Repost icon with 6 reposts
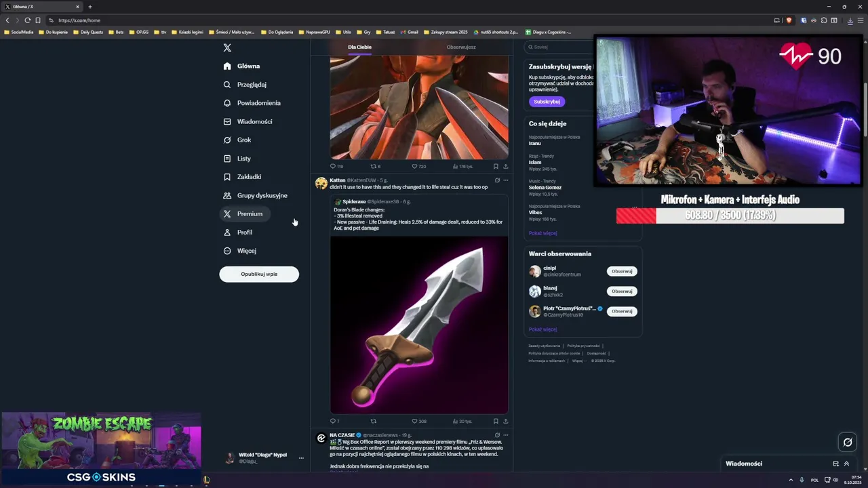 click(373, 166)
